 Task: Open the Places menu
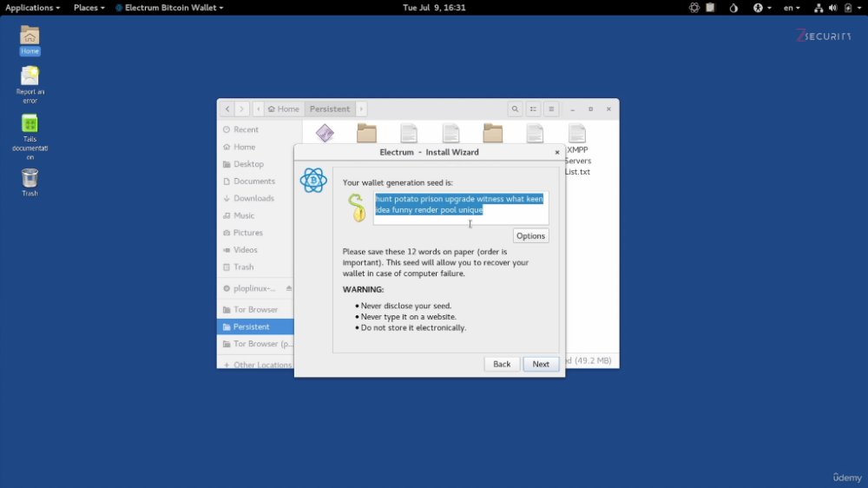(x=89, y=8)
